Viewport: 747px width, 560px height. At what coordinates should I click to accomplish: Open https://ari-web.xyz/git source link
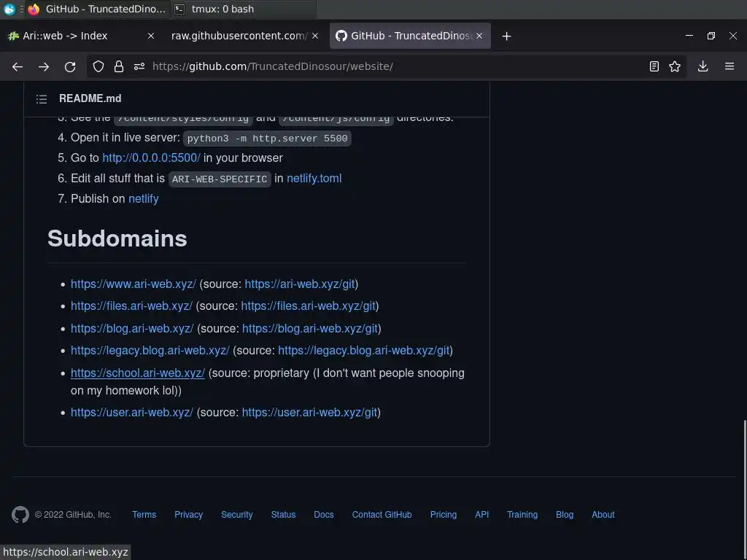pos(300,284)
